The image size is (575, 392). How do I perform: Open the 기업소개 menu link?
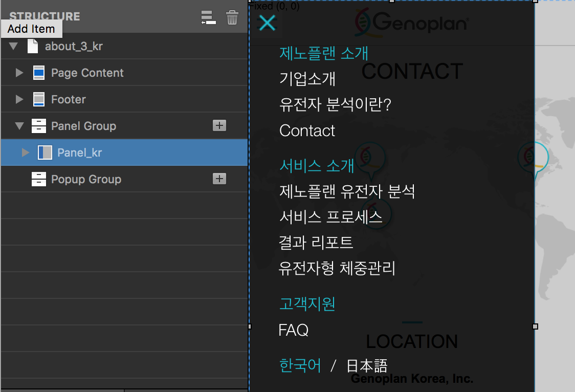click(307, 78)
